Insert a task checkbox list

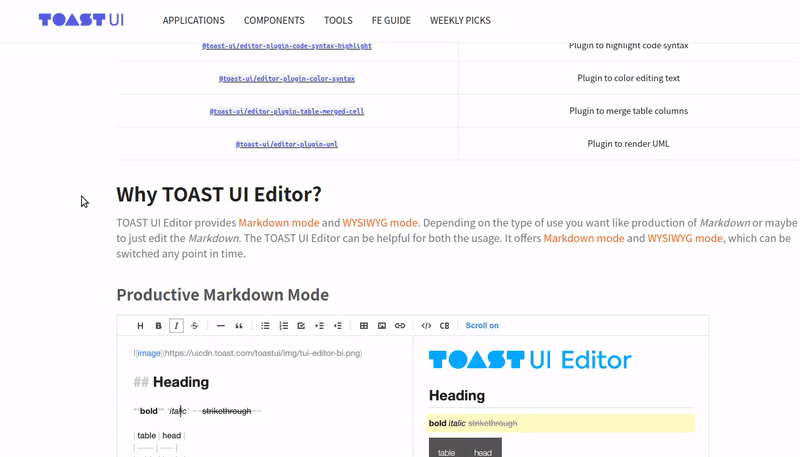301,326
